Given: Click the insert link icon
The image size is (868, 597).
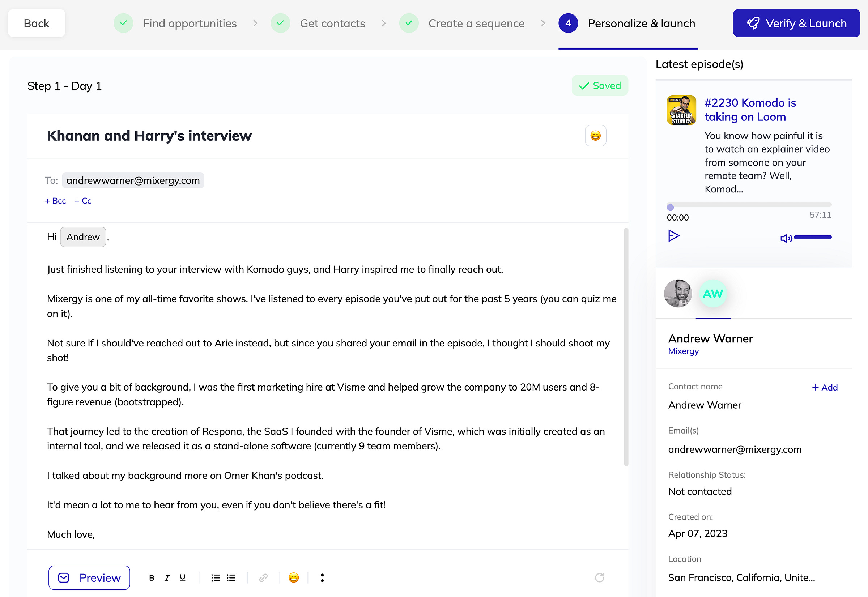Looking at the screenshot, I should coord(263,578).
